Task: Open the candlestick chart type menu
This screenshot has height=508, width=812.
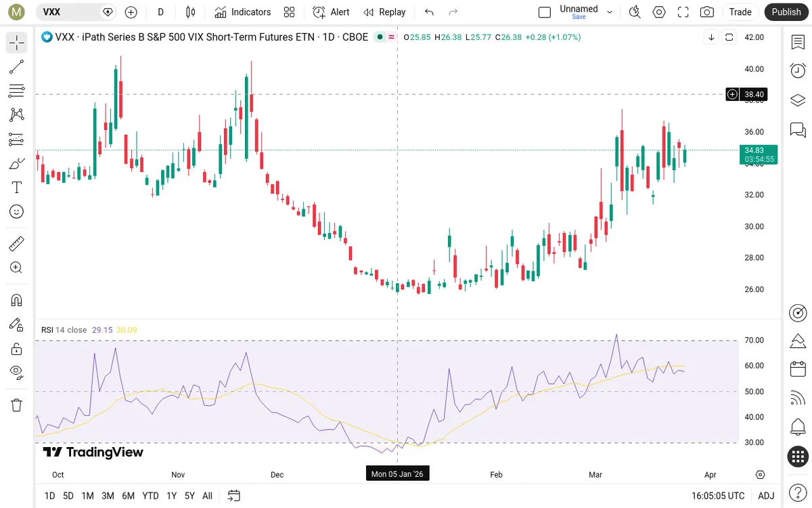Action: click(191, 12)
